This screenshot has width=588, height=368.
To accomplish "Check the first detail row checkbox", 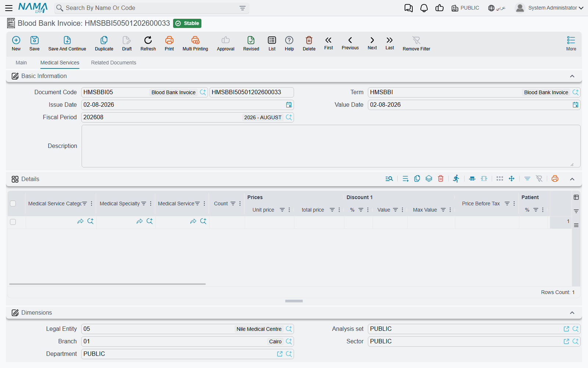I will [13, 222].
